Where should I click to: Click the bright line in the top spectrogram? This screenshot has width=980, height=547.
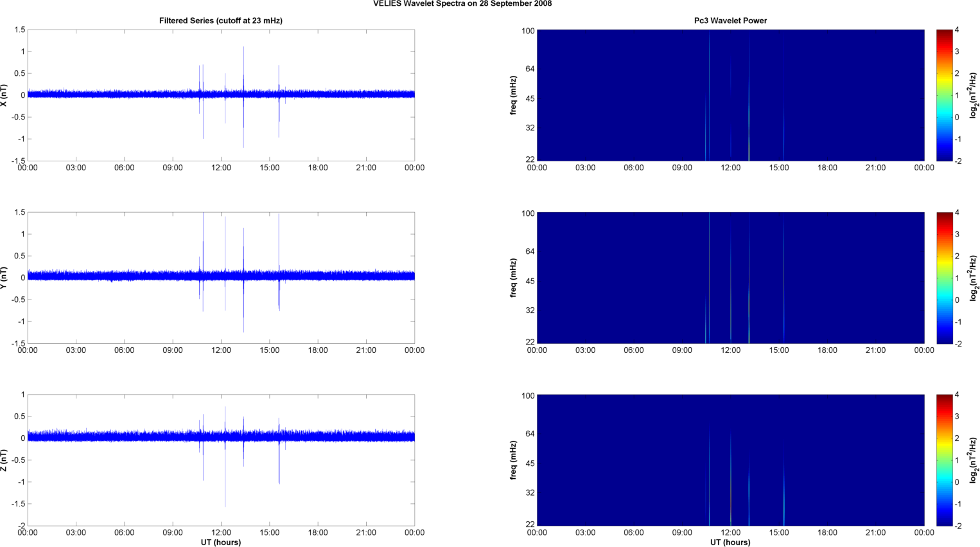click(749, 95)
